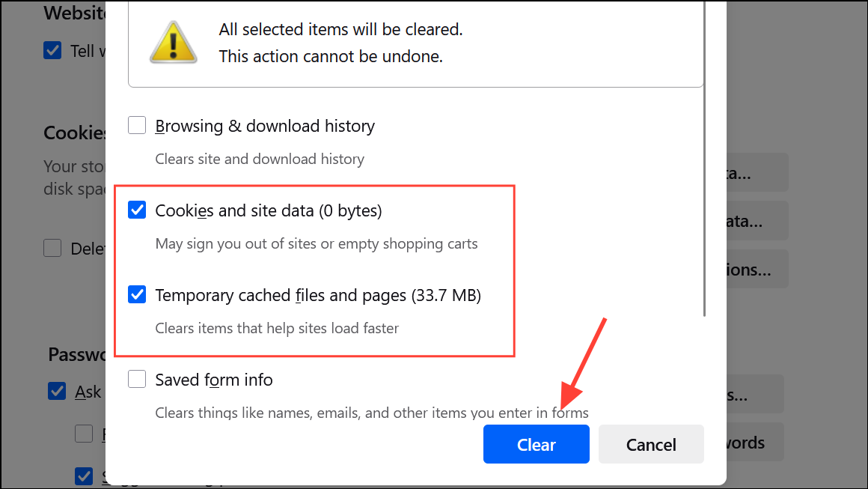Toggle the checked checkbox at the bottom left
Screen dimensions: 868x489
tap(85, 476)
